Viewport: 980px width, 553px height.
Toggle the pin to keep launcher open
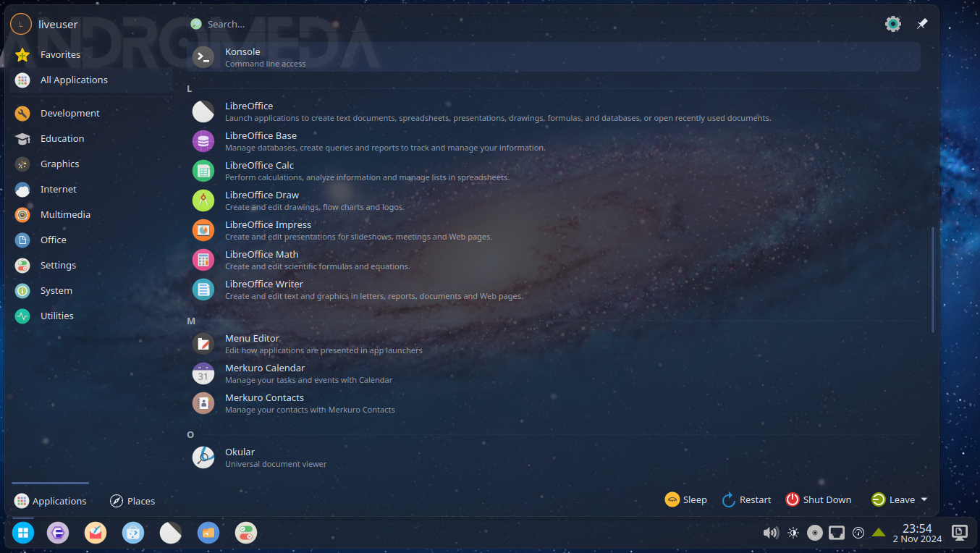(x=922, y=24)
